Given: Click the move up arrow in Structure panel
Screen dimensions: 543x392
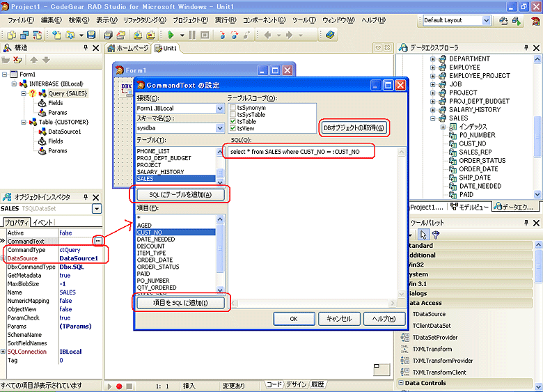Looking at the screenshot, I should [x=33, y=60].
